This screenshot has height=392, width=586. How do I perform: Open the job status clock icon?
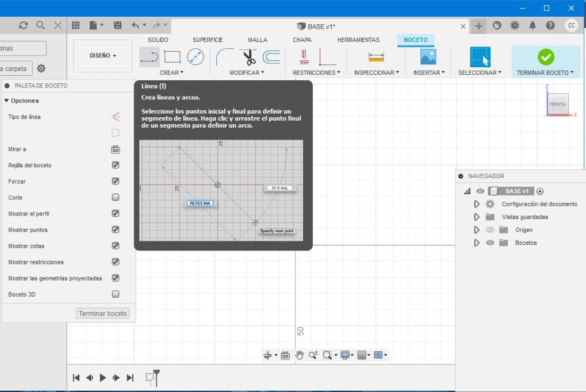(x=515, y=25)
